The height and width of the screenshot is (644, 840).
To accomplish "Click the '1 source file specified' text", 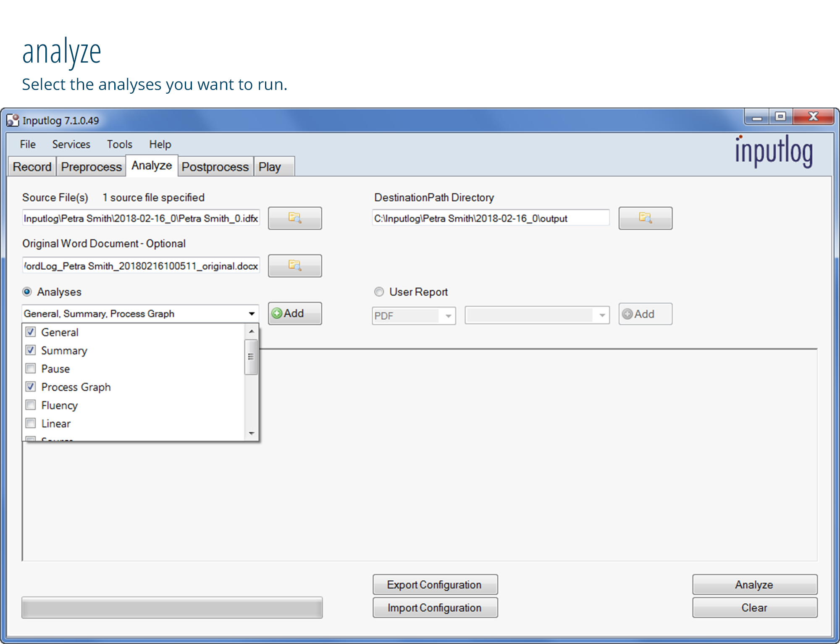I will tap(154, 197).
